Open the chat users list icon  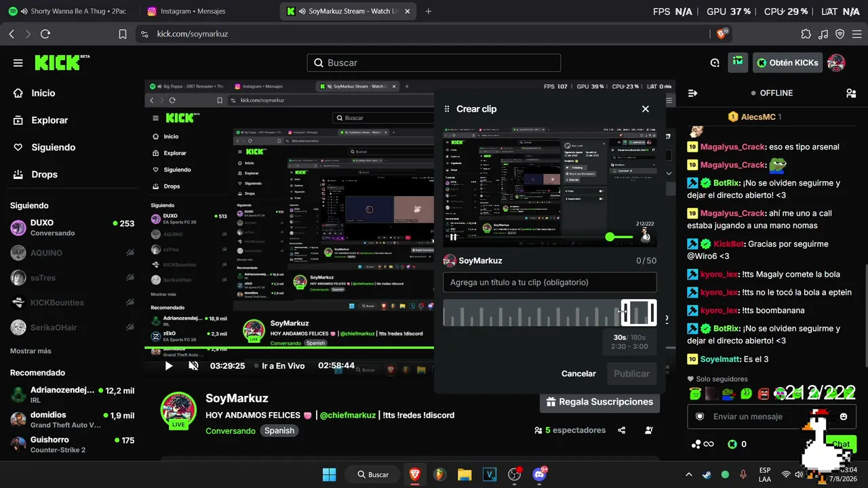click(851, 93)
